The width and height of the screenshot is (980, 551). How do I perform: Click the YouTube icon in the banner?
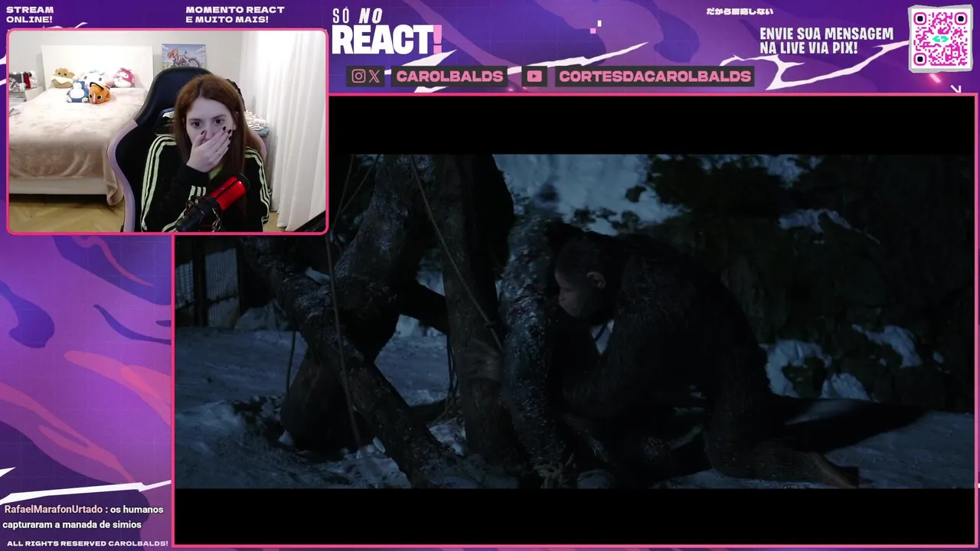pyautogui.click(x=534, y=76)
